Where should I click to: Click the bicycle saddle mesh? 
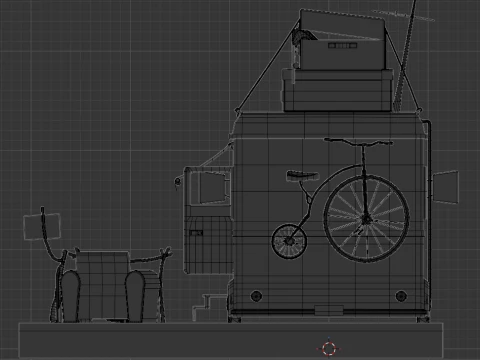(303, 176)
